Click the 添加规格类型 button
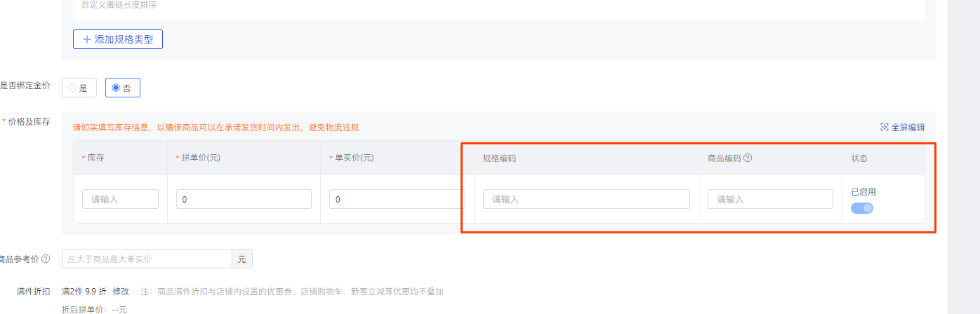 (x=118, y=39)
